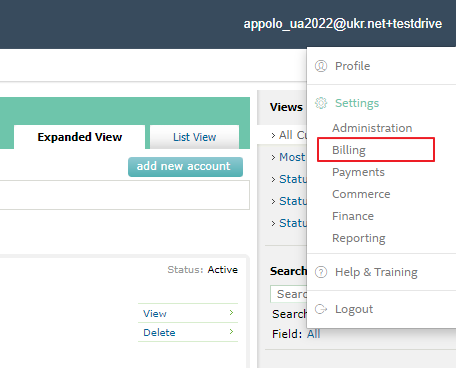Log out via the Logout entry
This screenshot has width=456, height=368.
[x=354, y=309]
